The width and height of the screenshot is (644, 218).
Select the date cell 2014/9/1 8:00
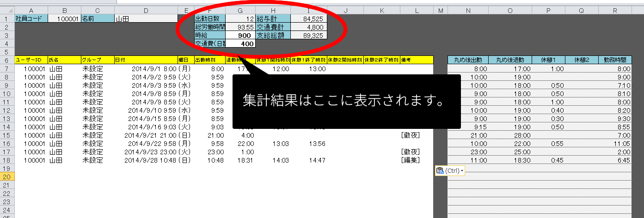(146, 69)
